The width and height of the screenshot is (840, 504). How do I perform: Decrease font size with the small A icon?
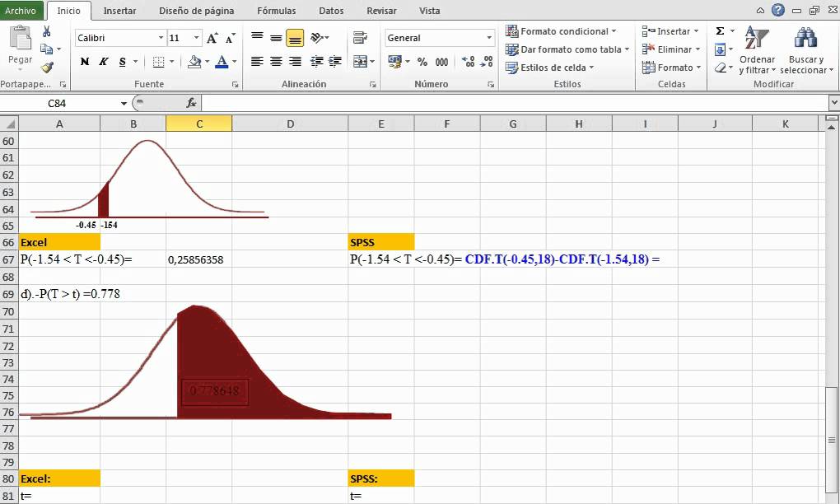[230, 38]
